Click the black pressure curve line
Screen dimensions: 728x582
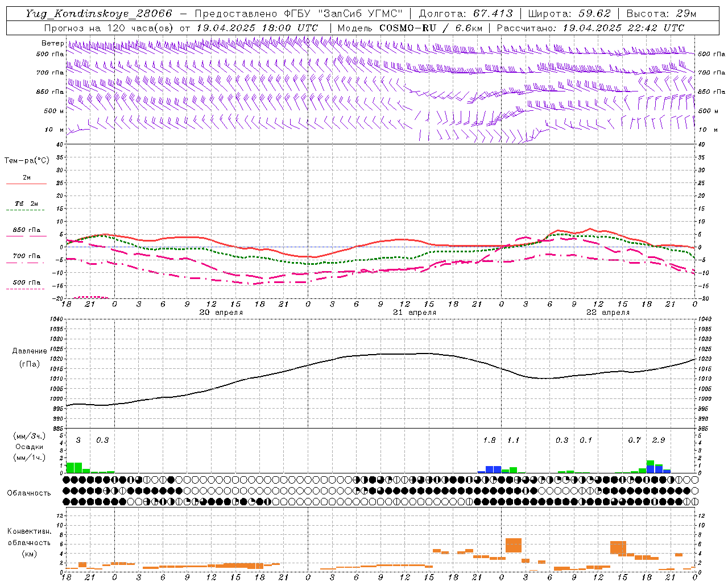(x=380, y=354)
